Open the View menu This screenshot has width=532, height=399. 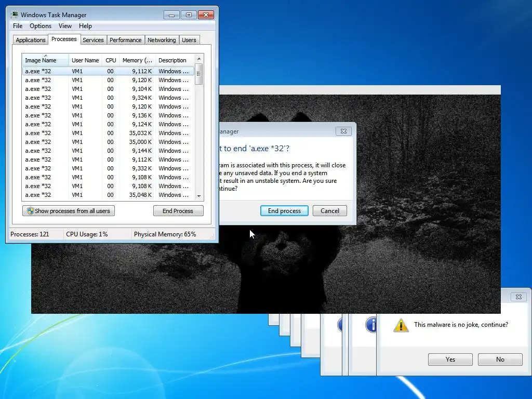pyautogui.click(x=65, y=26)
